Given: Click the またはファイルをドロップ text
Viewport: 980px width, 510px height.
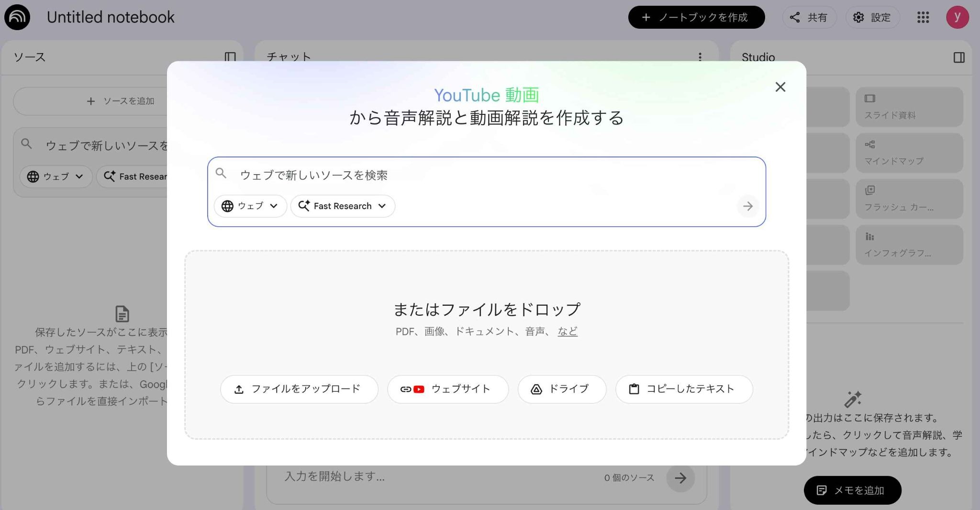Looking at the screenshot, I should coord(487,310).
